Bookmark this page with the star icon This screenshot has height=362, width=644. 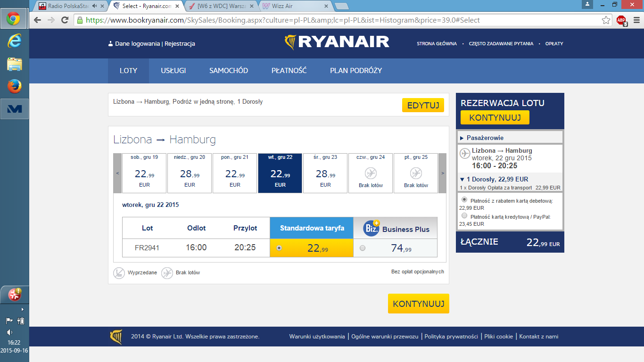tap(606, 20)
